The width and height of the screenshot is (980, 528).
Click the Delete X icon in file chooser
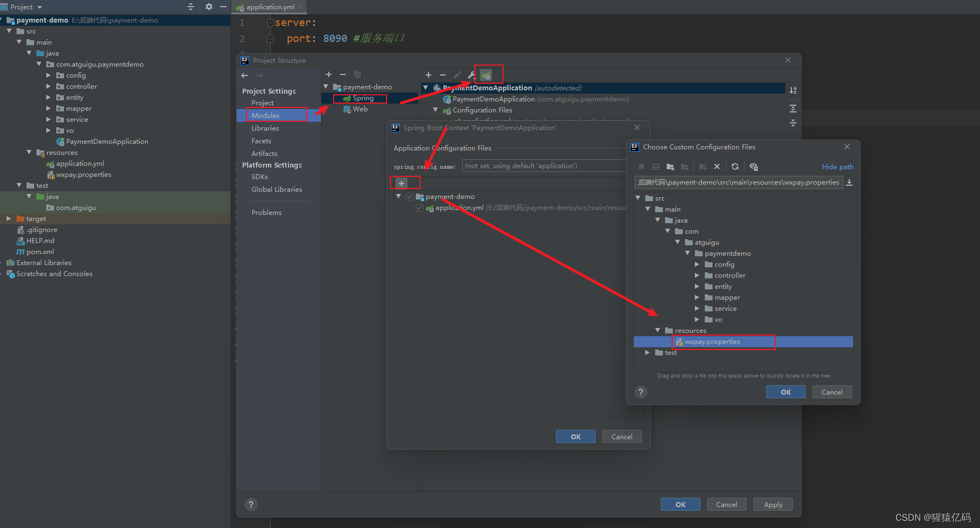717,166
